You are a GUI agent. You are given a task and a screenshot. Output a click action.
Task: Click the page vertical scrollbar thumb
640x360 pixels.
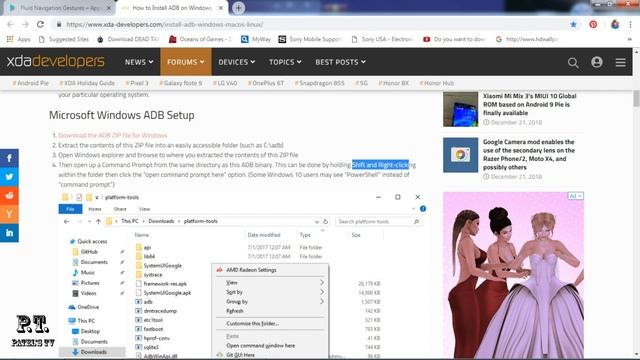(x=636, y=99)
